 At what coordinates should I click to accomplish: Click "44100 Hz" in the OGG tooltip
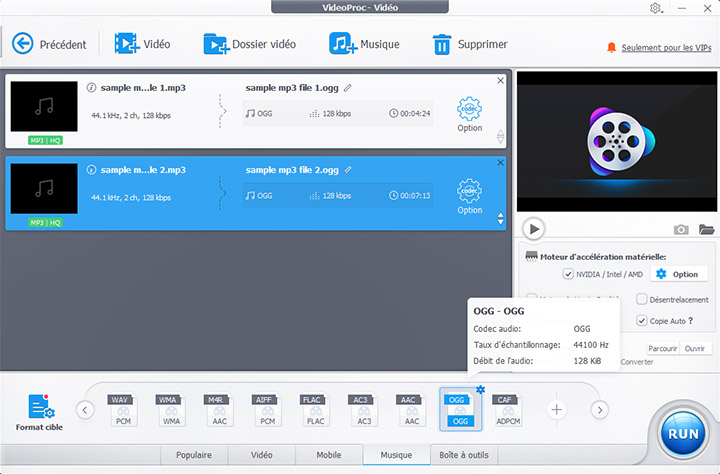(591, 345)
